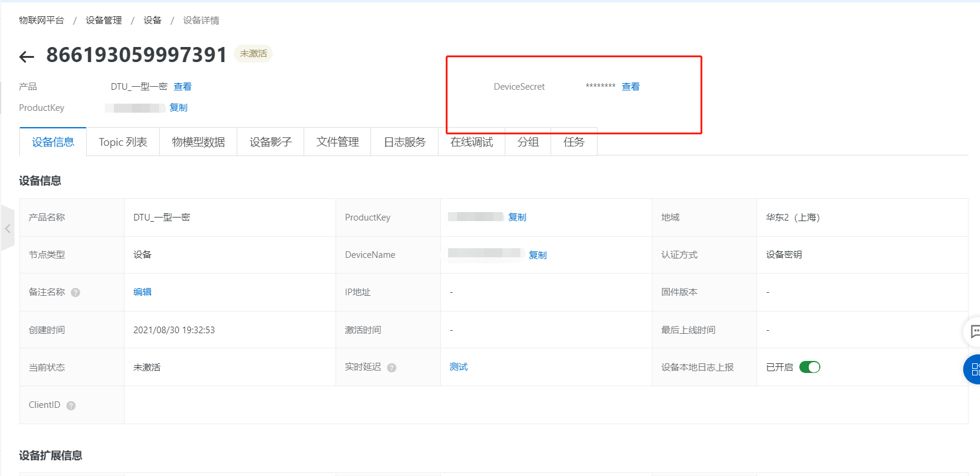
Task: Select device name 866193059997391 heading
Action: (136, 55)
